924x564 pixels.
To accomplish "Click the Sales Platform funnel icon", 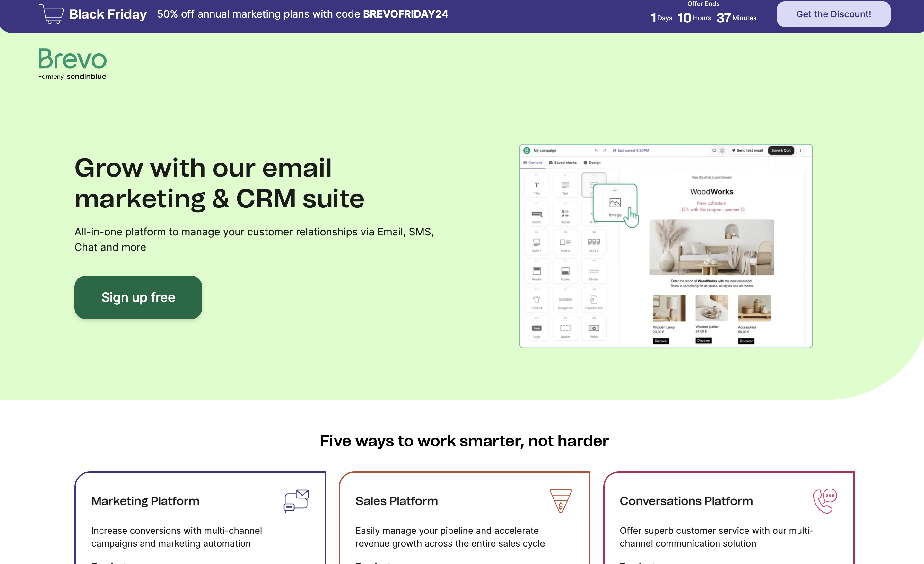I will click(561, 501).
